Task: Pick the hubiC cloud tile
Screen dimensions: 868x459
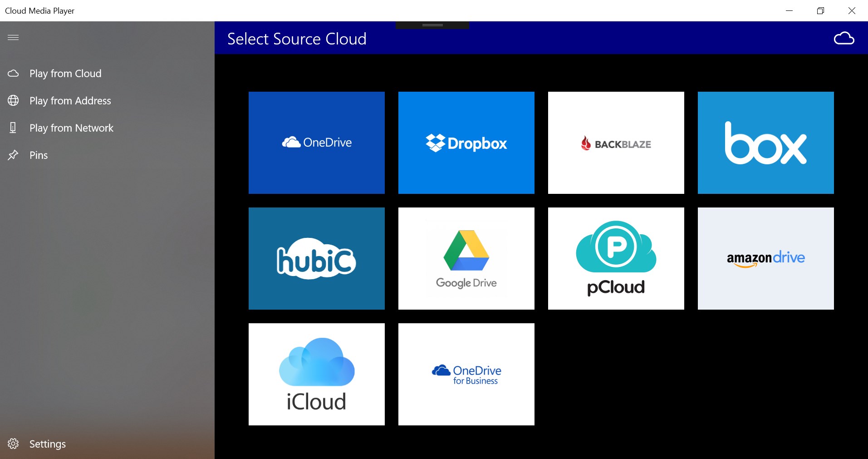Action: click(317, 259)
